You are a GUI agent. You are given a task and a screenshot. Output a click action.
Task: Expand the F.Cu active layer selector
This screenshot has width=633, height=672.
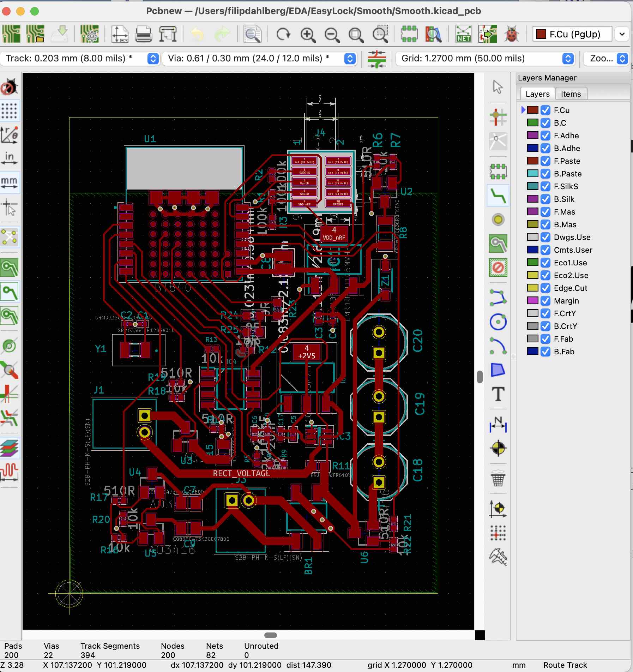tap(622, 34)
